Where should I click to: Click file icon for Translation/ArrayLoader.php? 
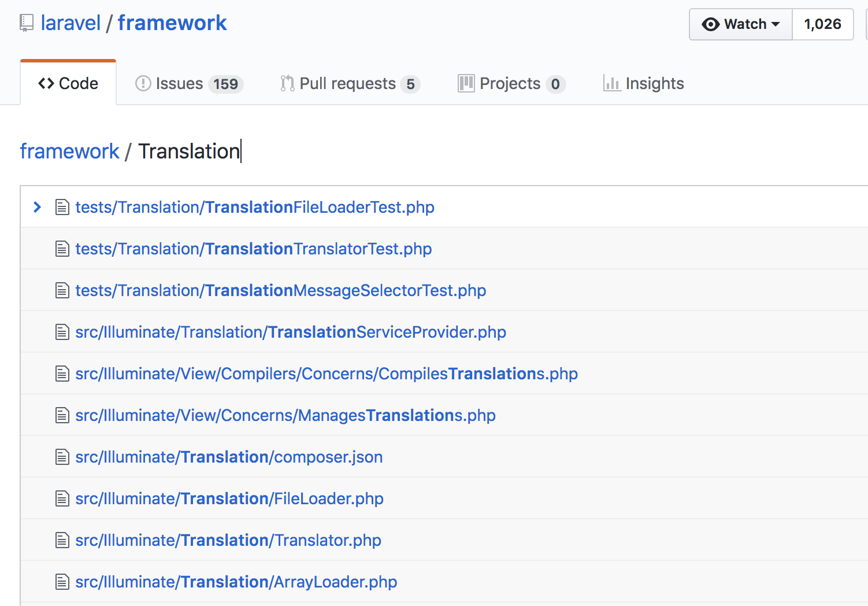point(62,582)
